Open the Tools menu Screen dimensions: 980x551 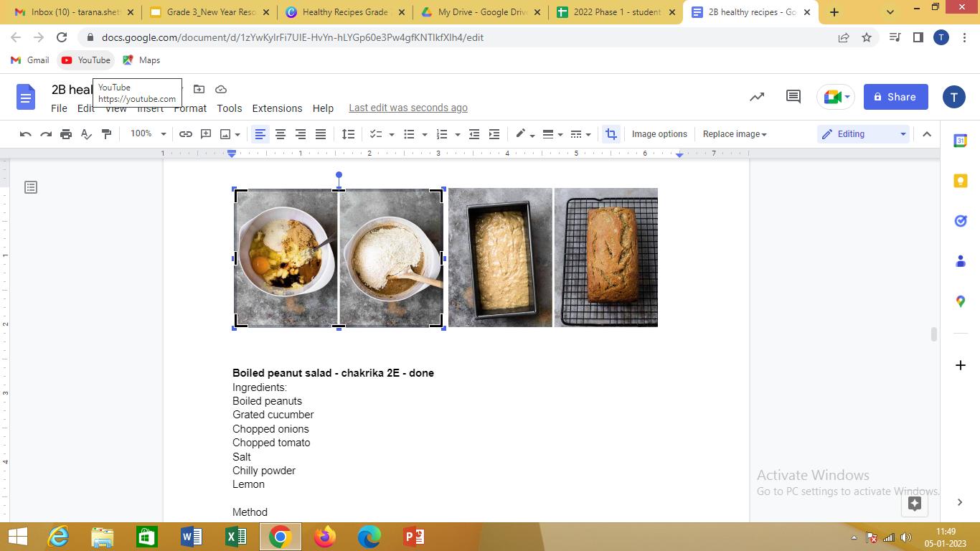[230, 108]
